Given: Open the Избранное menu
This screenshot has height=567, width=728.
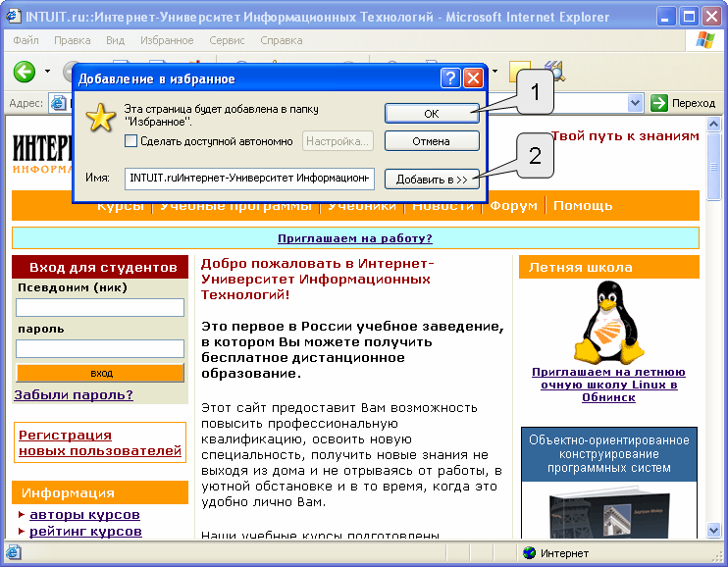Looking at the screenshot, I should 167,40.
